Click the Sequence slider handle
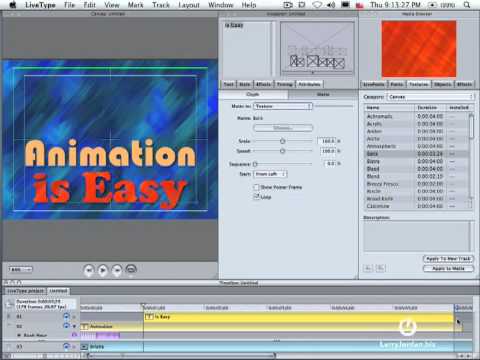 255,164
